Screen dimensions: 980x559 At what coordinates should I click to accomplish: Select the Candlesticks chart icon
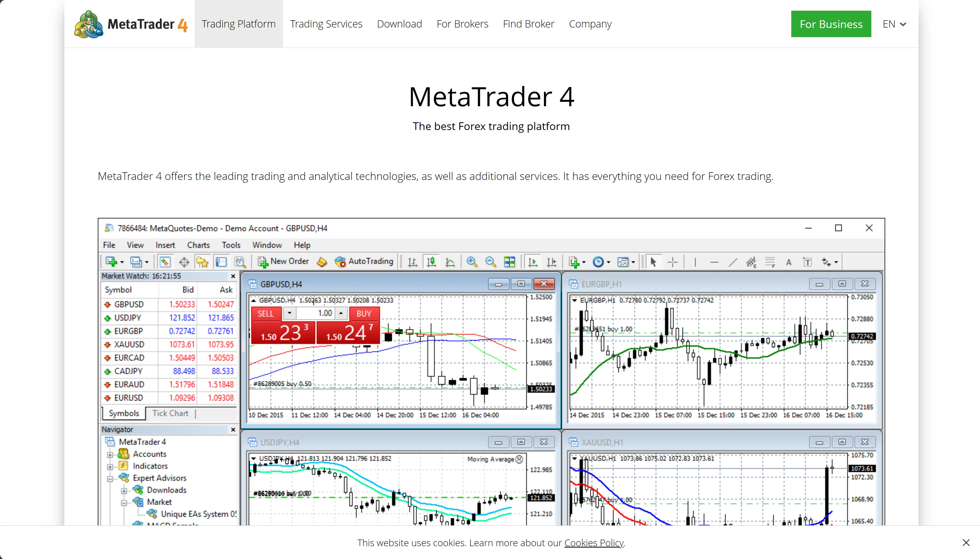[431, 262]
